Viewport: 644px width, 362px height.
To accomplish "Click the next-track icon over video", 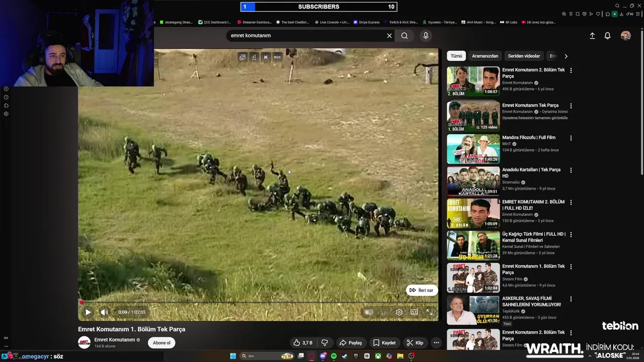I will click(x=266, y=57).
